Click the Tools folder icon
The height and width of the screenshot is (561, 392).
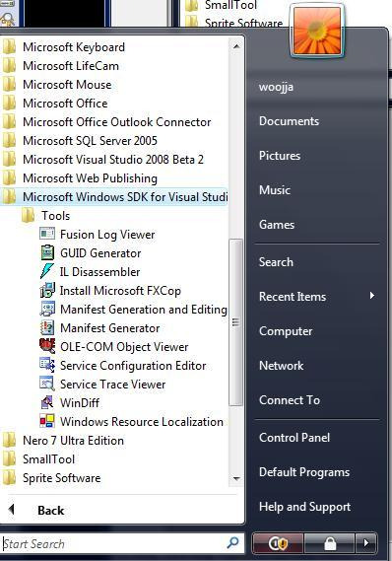click(x=28, y=215)
